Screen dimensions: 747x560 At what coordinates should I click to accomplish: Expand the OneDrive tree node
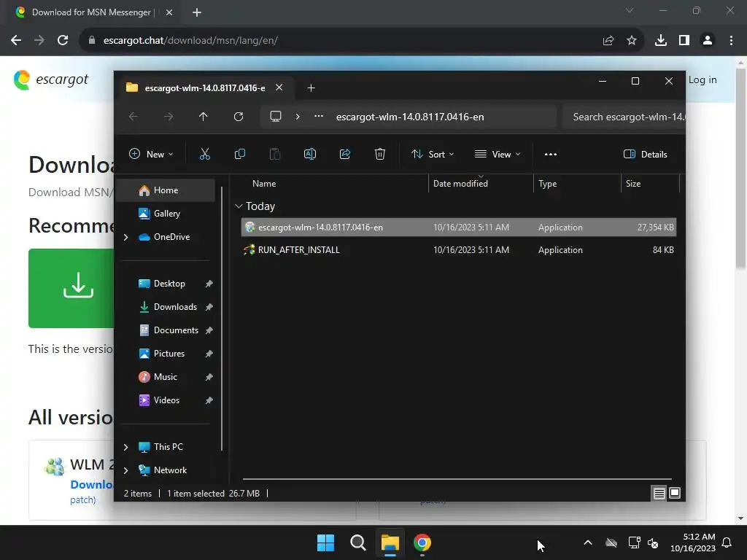125,237
